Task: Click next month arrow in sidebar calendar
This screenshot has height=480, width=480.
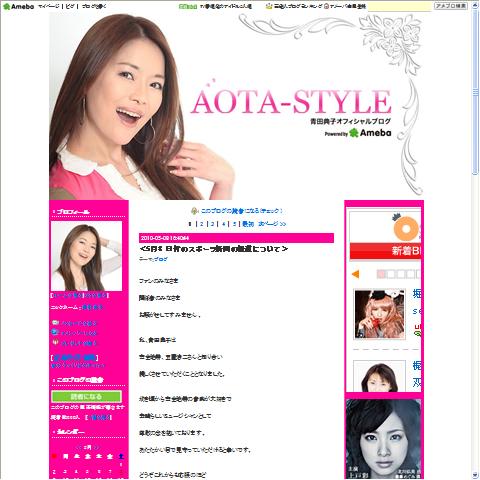Action: pyautogui.click(x=96, y=447)
